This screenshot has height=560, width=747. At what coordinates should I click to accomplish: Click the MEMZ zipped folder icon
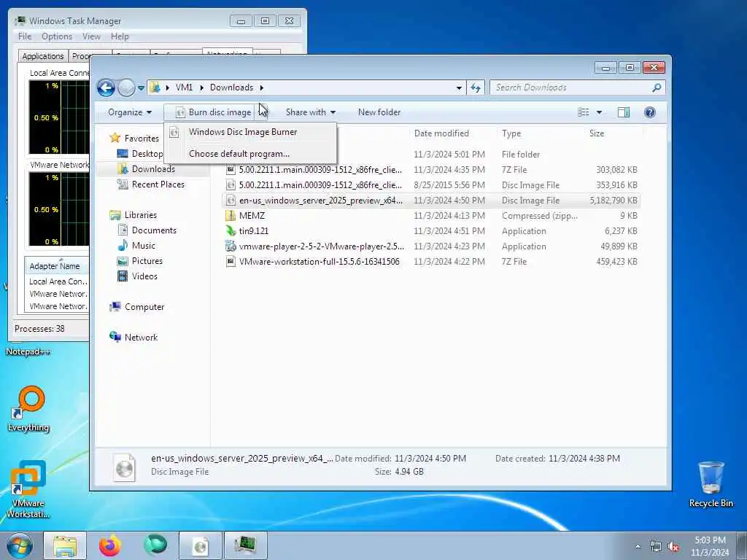(x=231, y=216)
